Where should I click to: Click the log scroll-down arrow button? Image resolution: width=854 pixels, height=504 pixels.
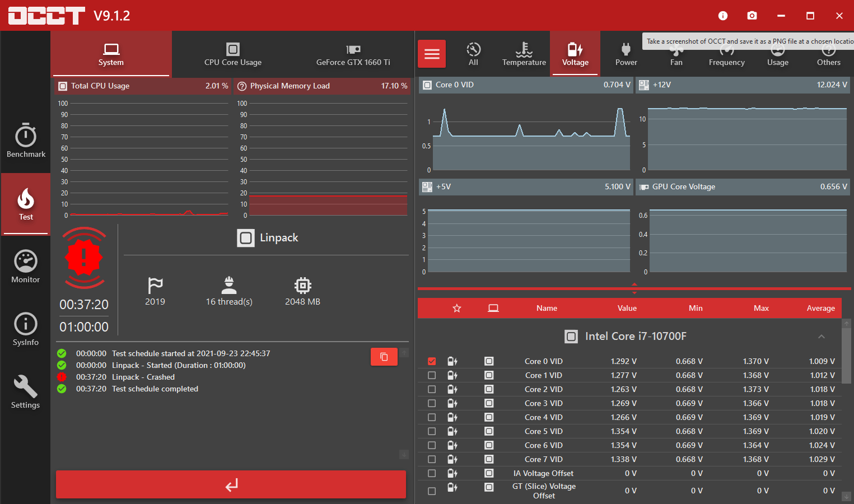[x=404, y=454]
